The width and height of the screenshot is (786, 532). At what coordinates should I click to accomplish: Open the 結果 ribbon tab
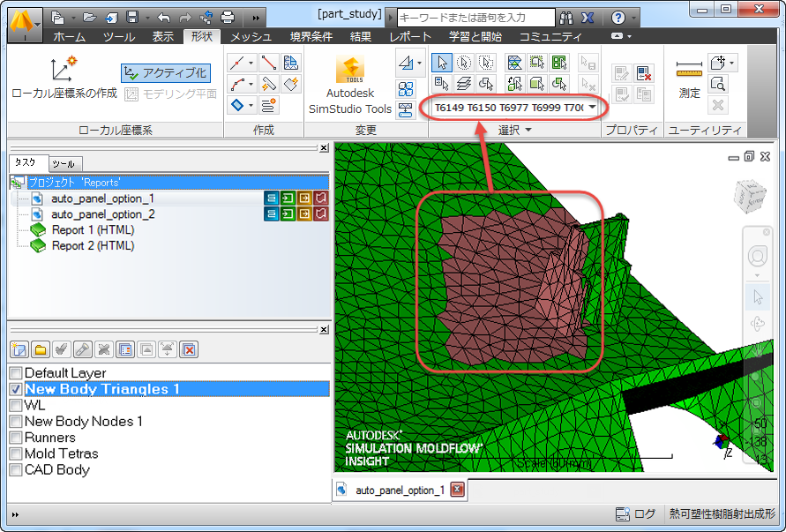pyautogui.click(x=361, y=36)
